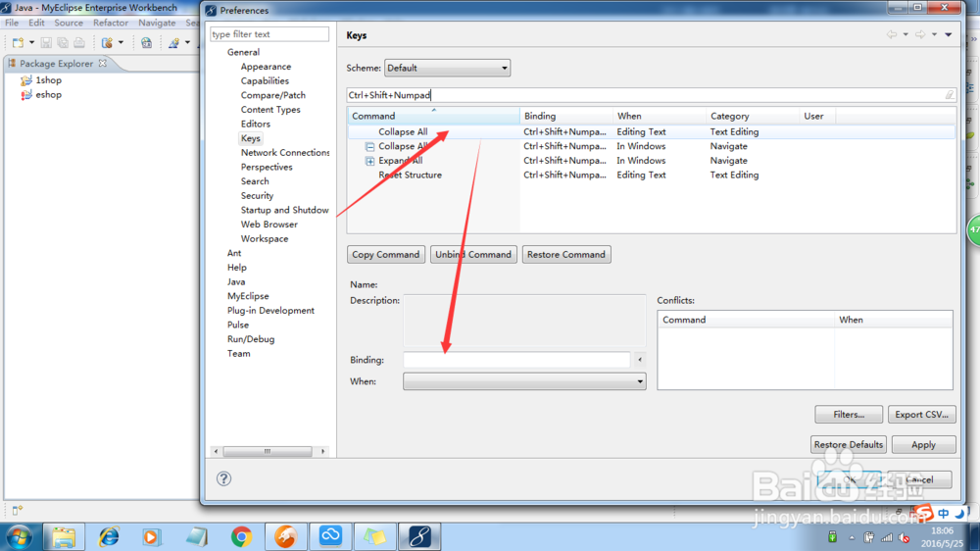Click the server deploy toolbar icon
This screenshot has height=551, width=980.
108,42
